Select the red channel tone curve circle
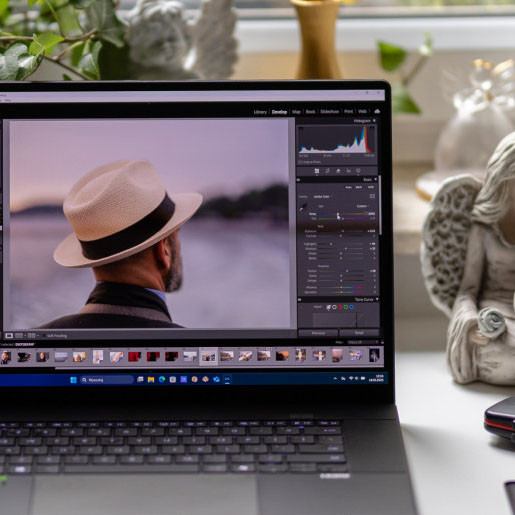Viewport: 515px width, 515px height. click(x=340, y=307)
